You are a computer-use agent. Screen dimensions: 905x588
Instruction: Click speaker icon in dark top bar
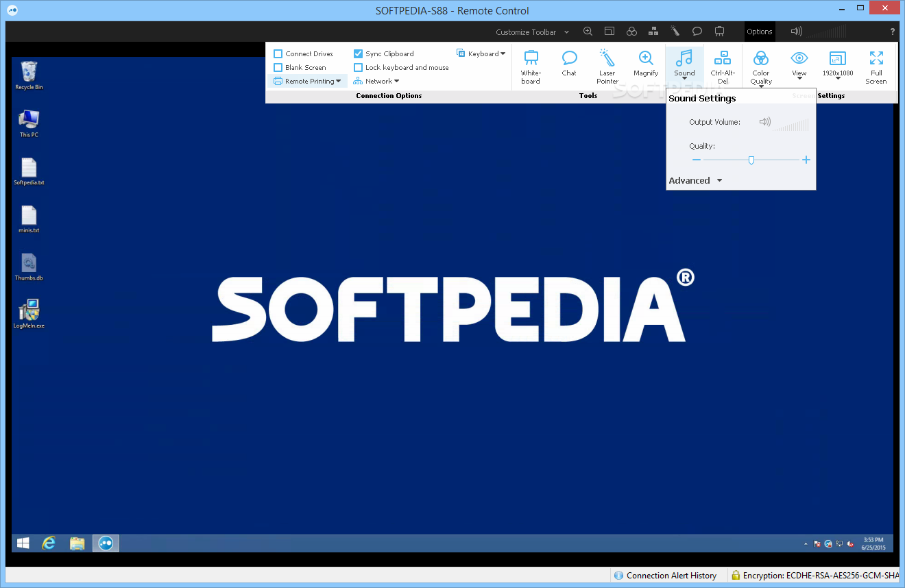[796, 32]
